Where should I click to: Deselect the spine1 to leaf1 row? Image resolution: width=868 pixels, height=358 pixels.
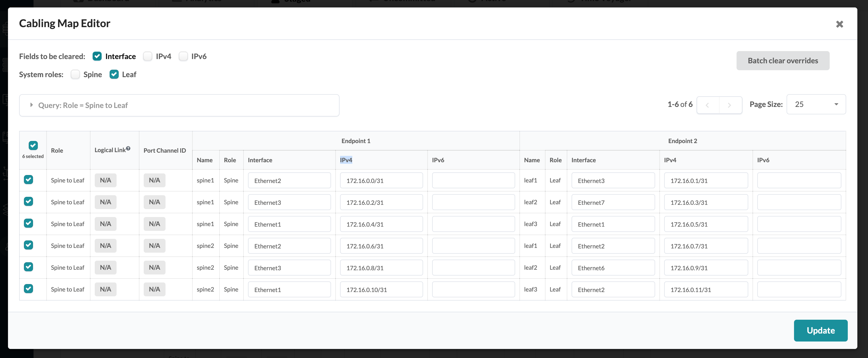(x=29, y=180)
